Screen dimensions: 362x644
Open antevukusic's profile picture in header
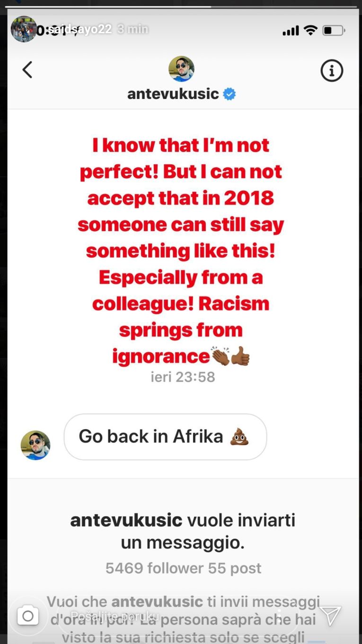[x=181, y=69]
